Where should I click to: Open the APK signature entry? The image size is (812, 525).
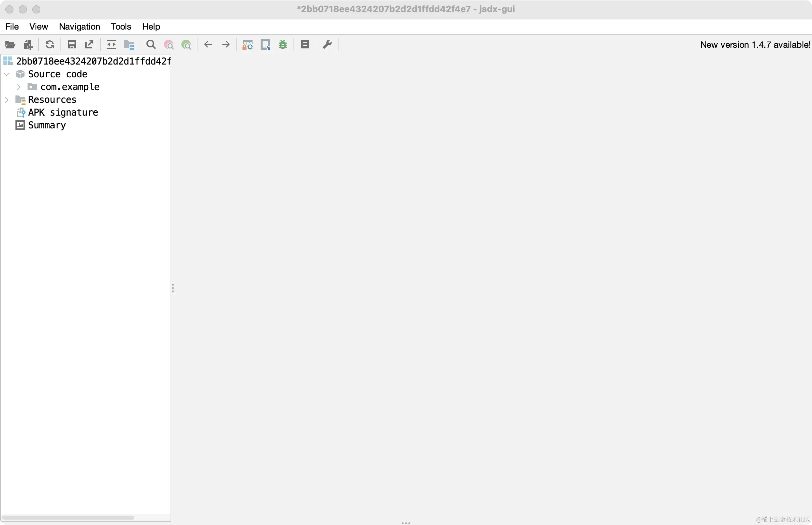[x=63, y=113]
